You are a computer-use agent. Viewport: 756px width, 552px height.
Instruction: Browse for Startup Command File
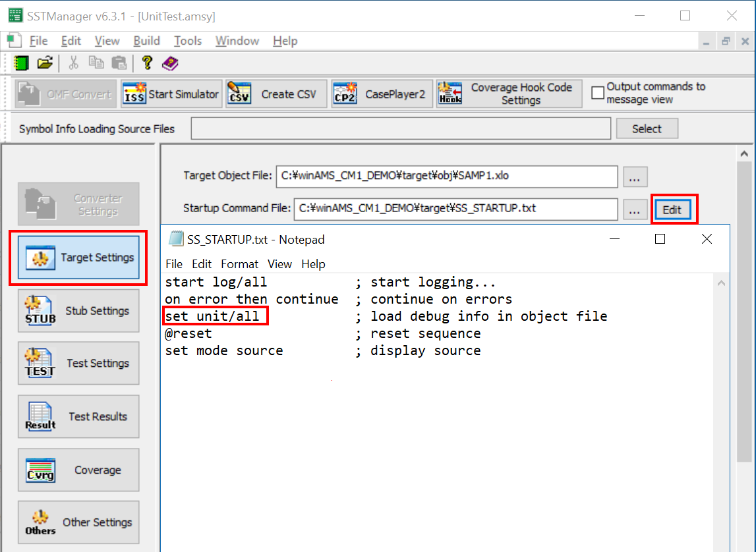pos(635,209)
